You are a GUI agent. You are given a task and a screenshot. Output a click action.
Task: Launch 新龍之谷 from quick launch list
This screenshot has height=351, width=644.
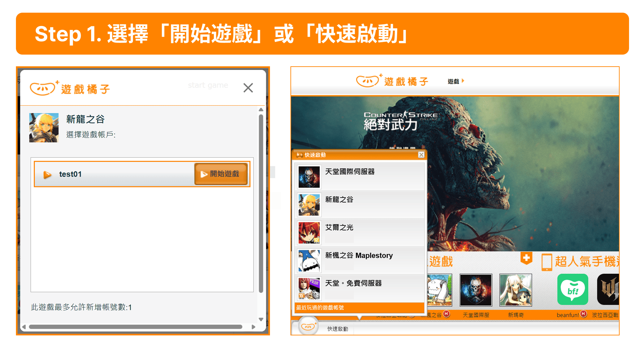tap(360, 205)
